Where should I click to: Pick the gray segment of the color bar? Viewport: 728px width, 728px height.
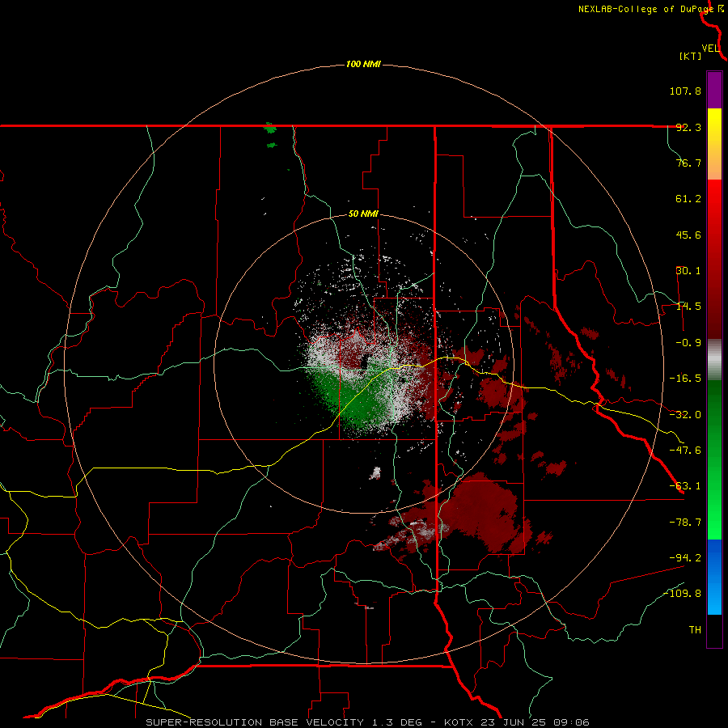pyautogui.click(x=714, y=360)
